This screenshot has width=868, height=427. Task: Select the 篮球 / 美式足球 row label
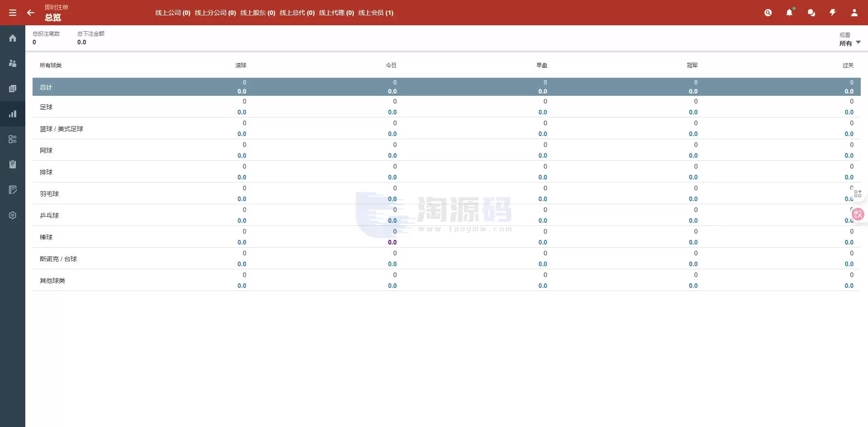pos(61,129)
